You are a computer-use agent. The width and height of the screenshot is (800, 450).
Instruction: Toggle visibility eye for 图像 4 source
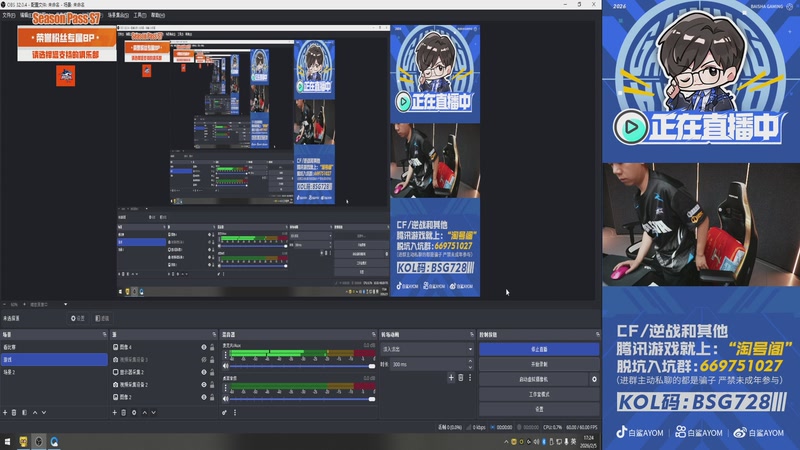pyautogui.click(x=204, y=347)
